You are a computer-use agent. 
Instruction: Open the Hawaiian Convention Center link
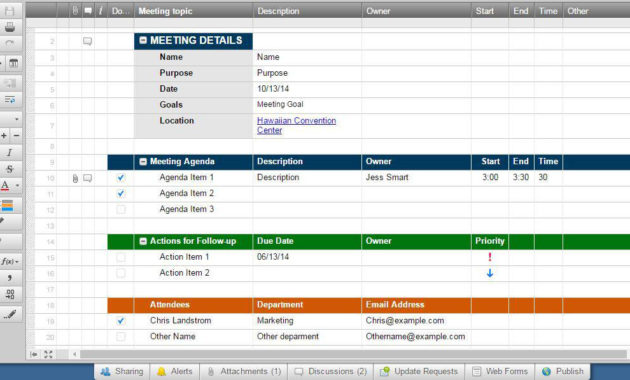tap(297, 125)
